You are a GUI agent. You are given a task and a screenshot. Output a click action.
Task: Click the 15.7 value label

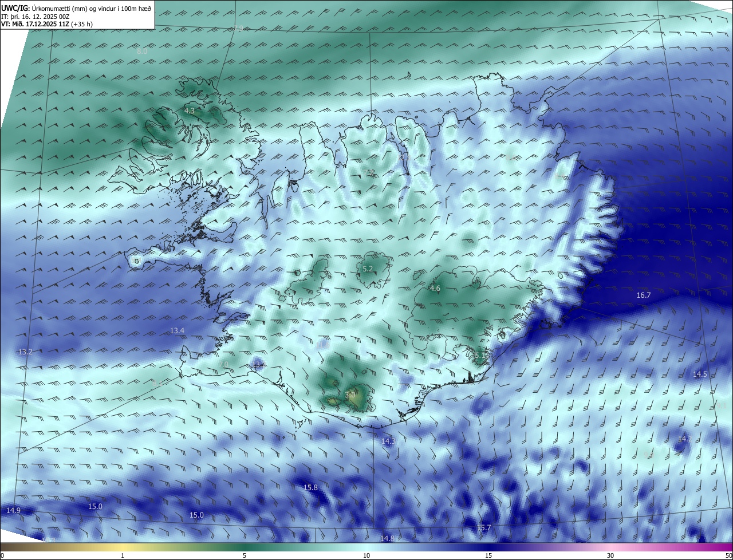484,528
